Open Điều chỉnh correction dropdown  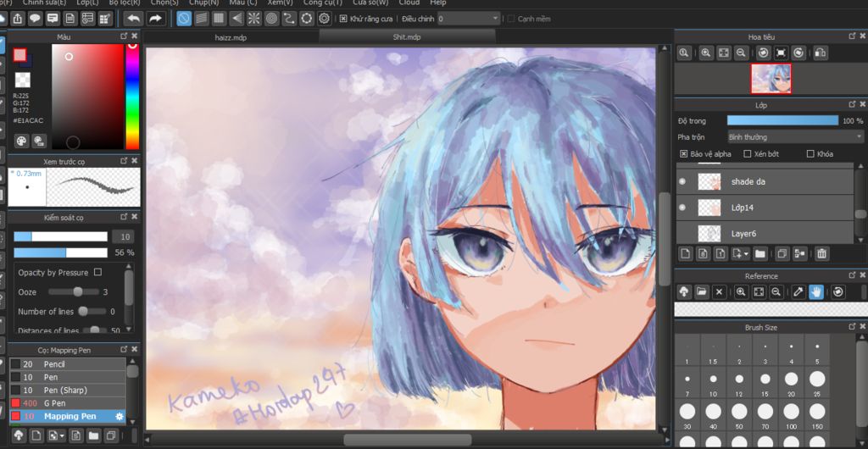click(468, 19)
